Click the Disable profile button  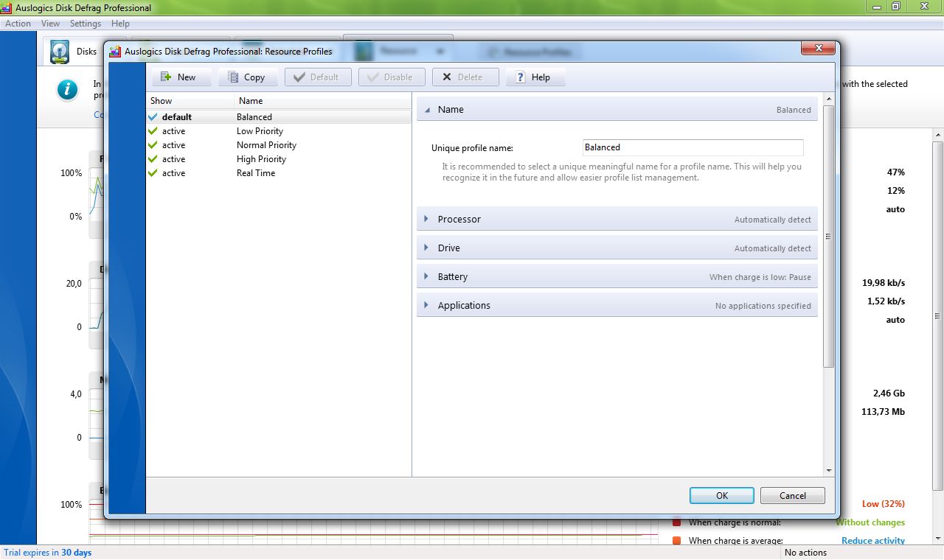pos(392,77)
